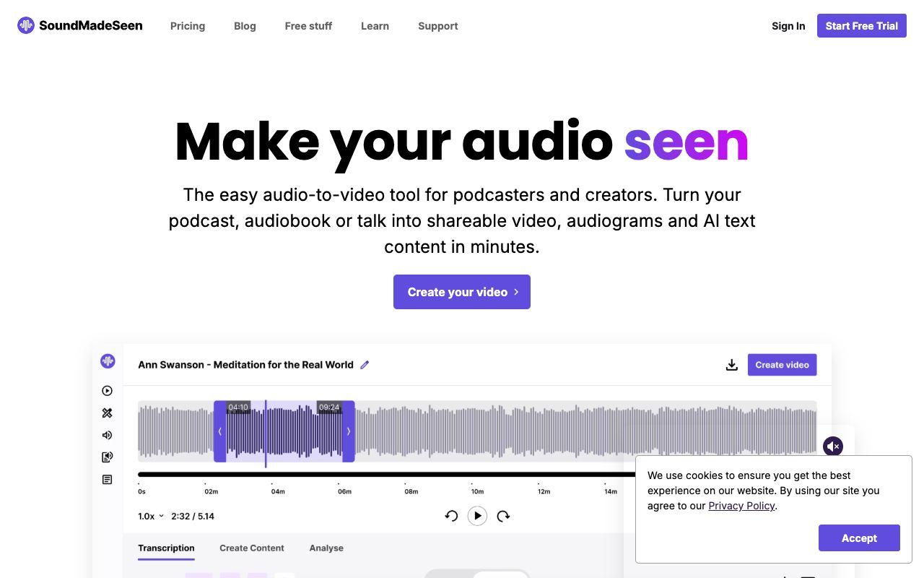Click the waveform playhead line
The height and width of the screenshot is (578, 924).
[266, 433]
